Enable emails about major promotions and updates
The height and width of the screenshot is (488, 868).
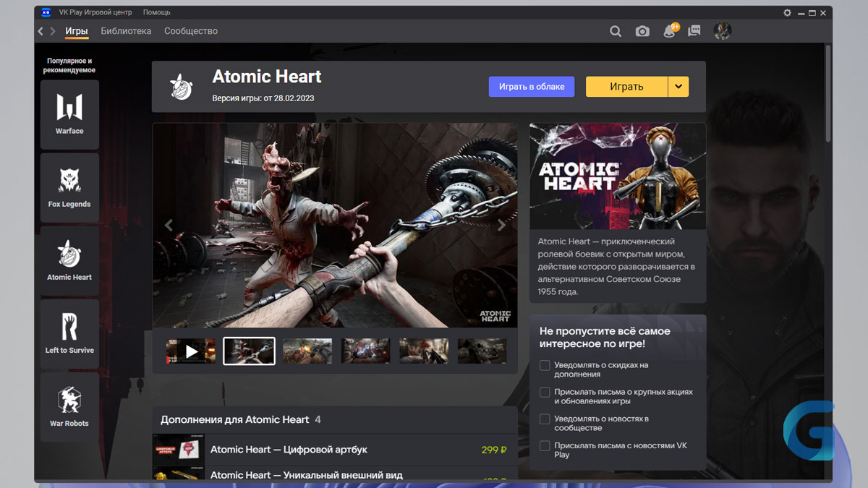tap(545, 392)
